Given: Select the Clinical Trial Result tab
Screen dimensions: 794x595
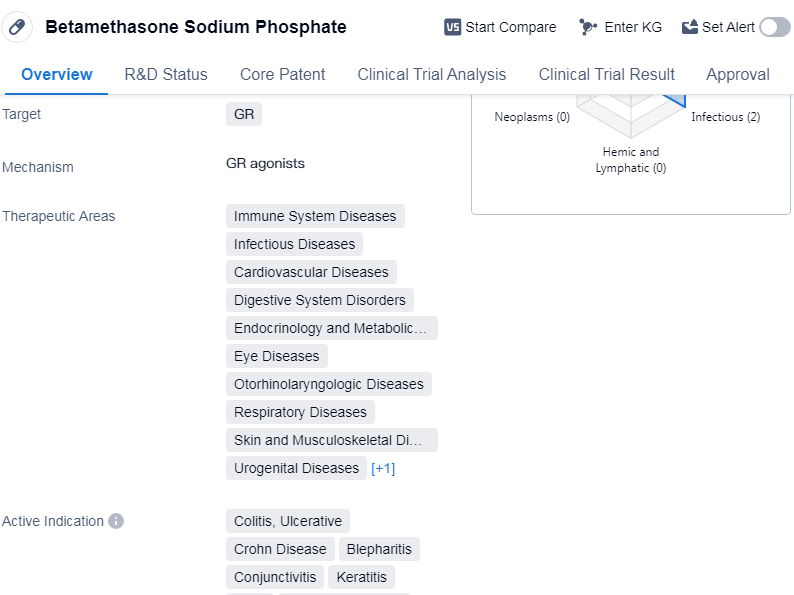Looking at the screenshot, I should click(606, 74).
